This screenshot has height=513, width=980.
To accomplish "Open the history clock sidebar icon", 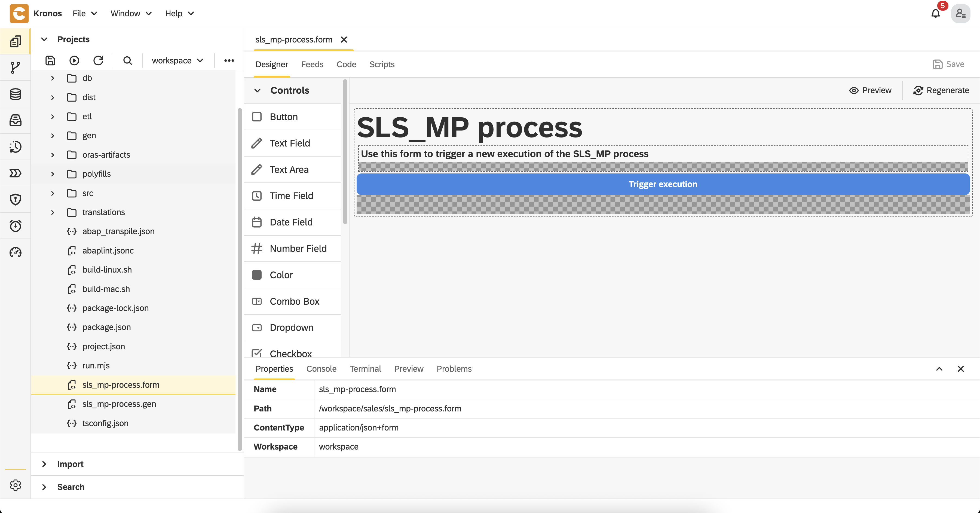I will coord(15,147).
